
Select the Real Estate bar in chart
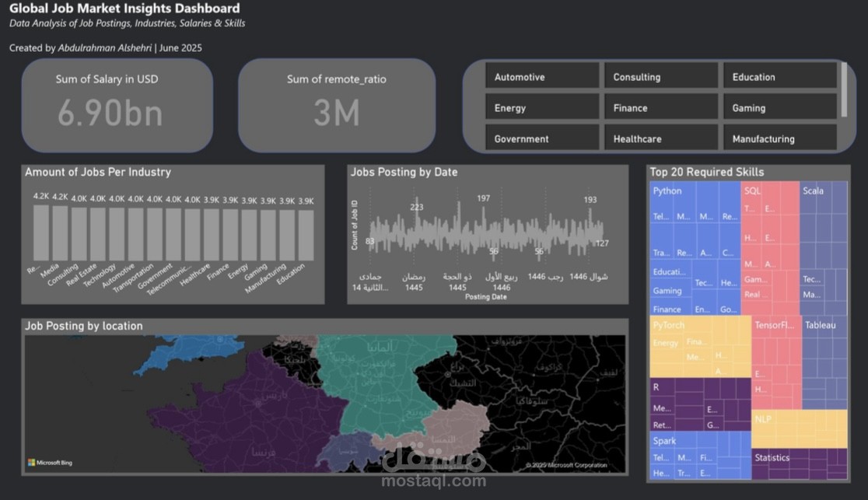(x=98, y=234)
